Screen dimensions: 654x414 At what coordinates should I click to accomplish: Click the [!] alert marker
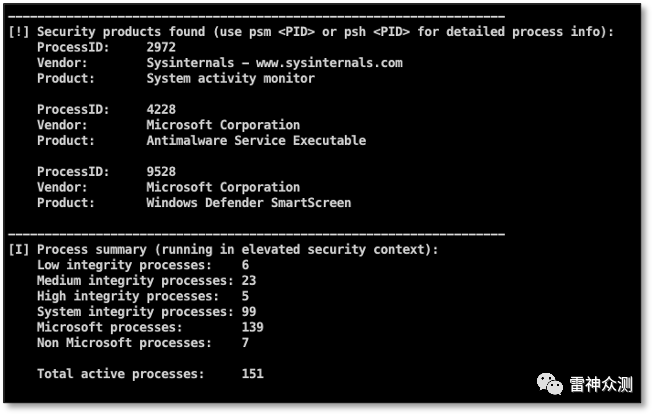(17, 32)
